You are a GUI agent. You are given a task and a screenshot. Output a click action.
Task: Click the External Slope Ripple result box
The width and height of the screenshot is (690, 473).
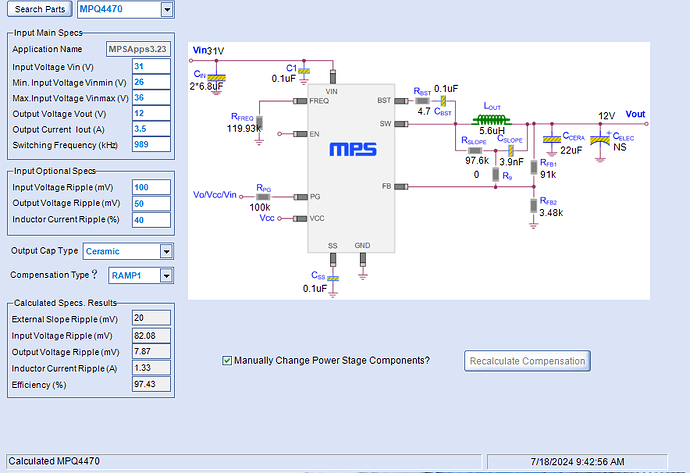(151, 318)
